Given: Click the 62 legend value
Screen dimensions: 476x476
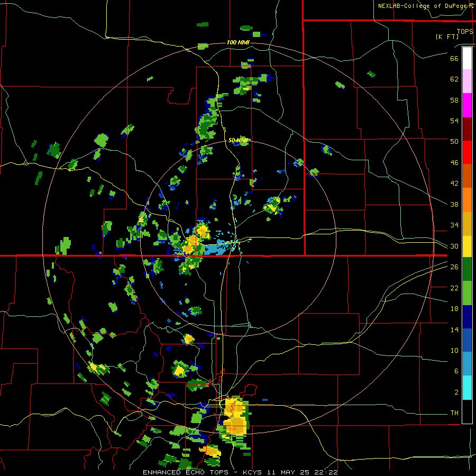Looking at the screenshot, I should click(x=454, y=79).
